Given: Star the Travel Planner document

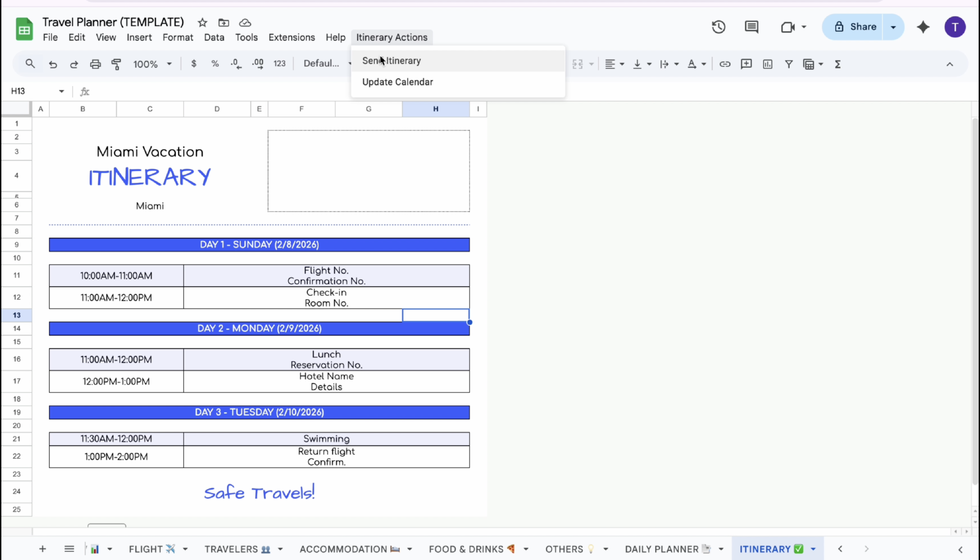Looking at the screenshot, I should coord(202,23).
